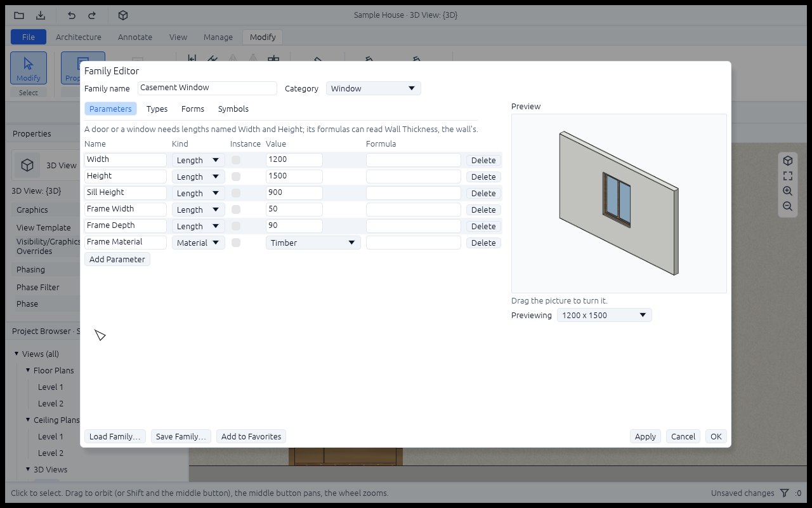Redo the last undone action
The image size is (812, 508).
pos(92,15)
